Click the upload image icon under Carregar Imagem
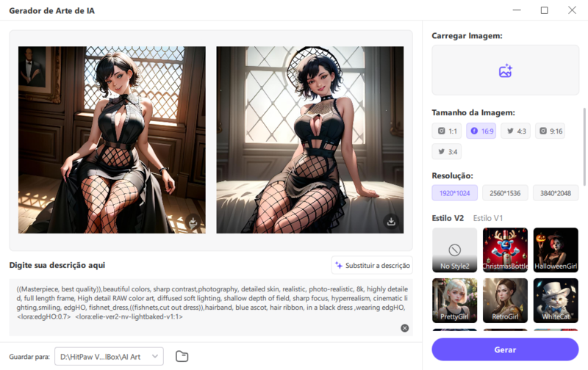The image size is (588, 370). 505,70
